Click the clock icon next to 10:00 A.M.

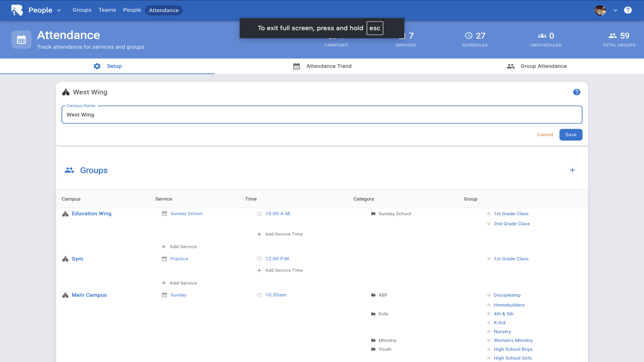click(259, 214)
